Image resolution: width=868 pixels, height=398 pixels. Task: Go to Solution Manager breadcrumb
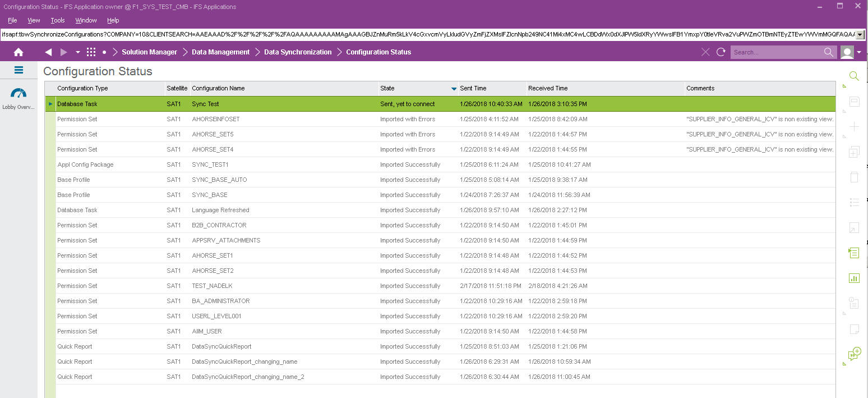[x=149, y=52]
